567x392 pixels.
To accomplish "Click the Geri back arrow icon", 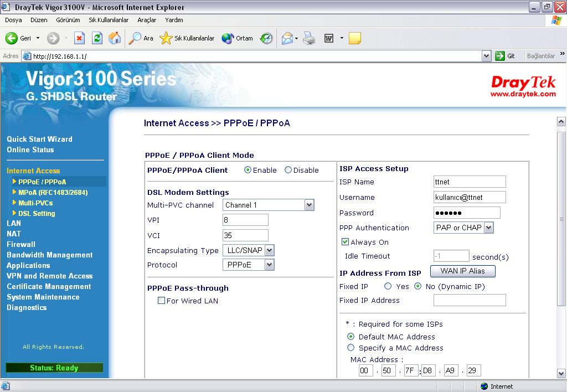I will [x=12, y=38].
